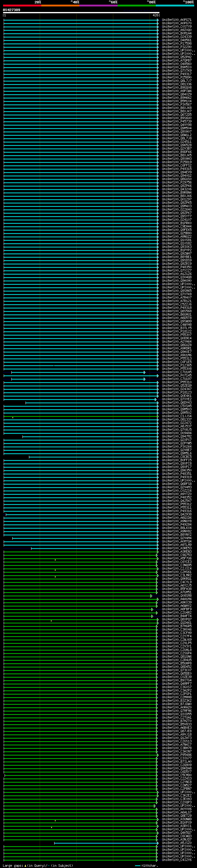Select hit UniRef100_P45739
Image resolution: width=197 pixels, height=868 pixels.
coord(177,121)
